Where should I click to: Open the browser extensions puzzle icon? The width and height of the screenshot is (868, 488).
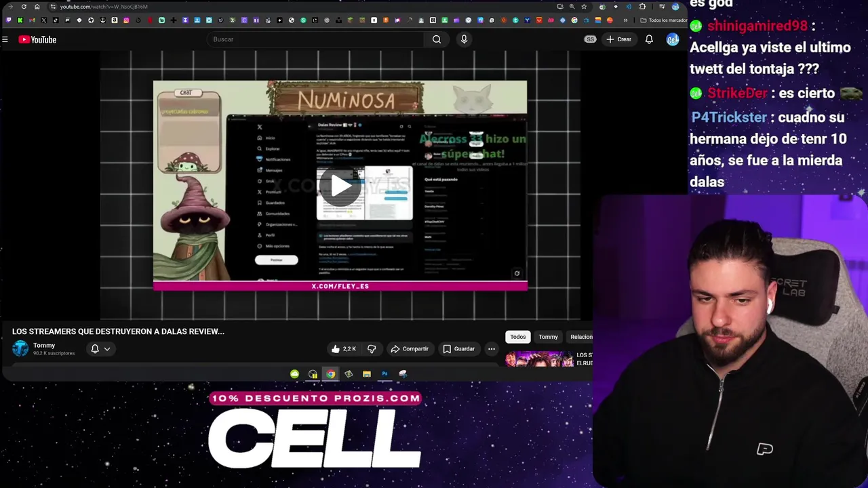pyautogui.click(x=642, y=7)
